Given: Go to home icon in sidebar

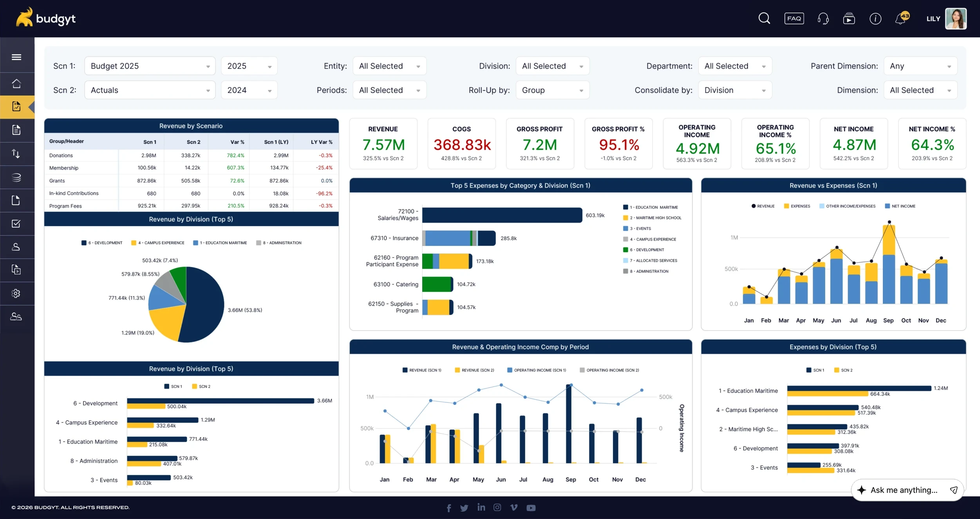Looking at the screenshot, I should (16, 83).
